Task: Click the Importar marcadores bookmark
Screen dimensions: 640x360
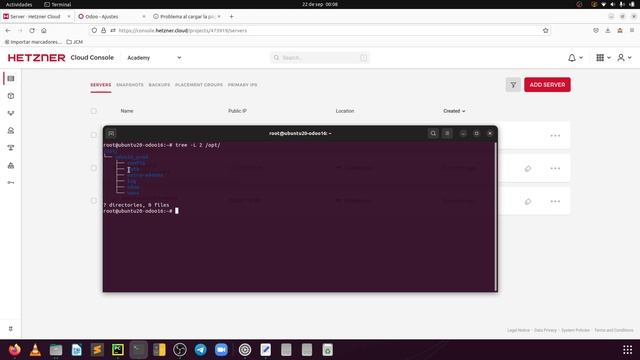Action: click(33, 42)
